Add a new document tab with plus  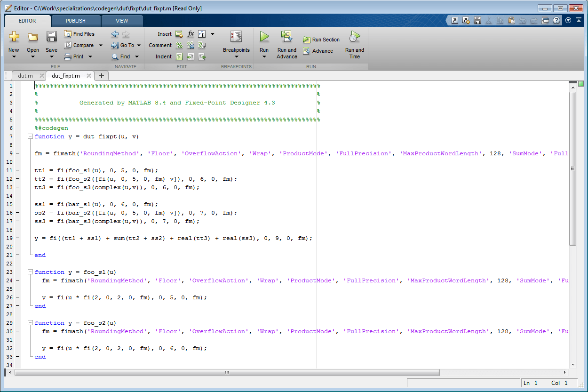point(101,75)
